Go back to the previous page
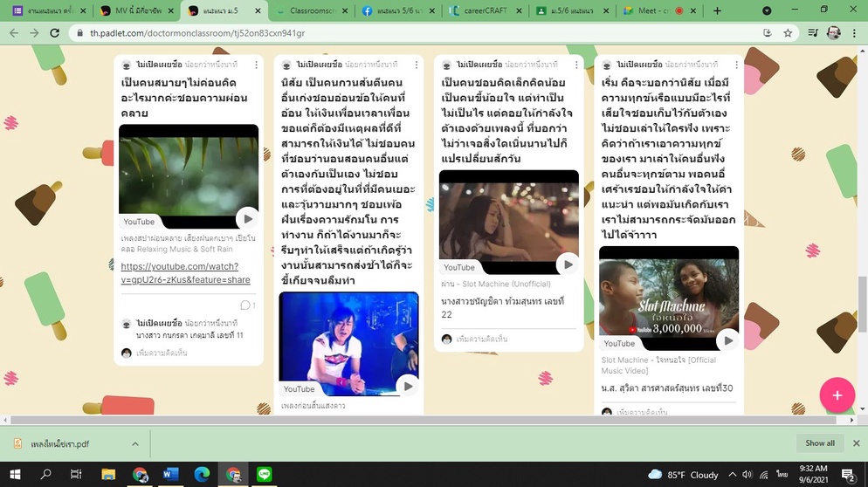Image resolution: width=868 pixels, height=487 pixels. tap(14, 32)
